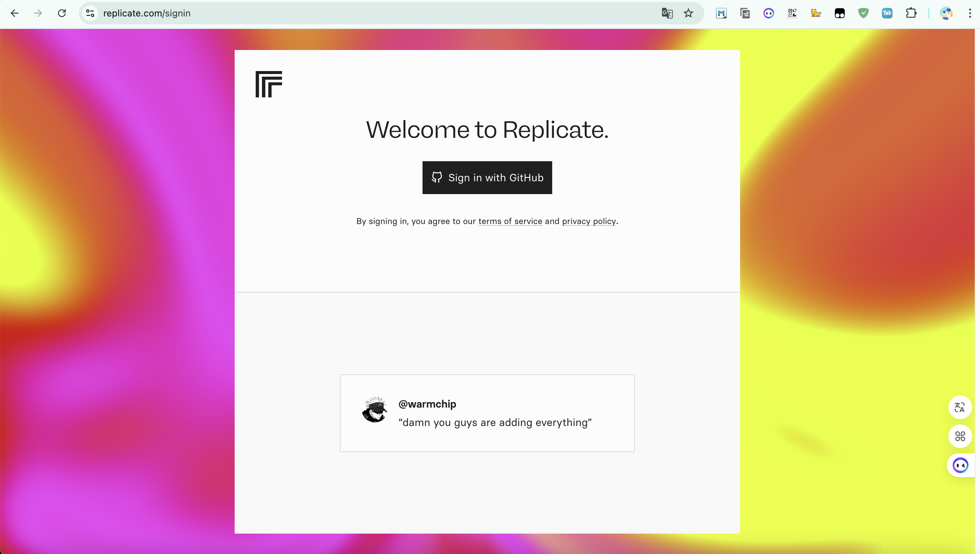Click the green shield extension icon
Image resolution: width=980 pixels, height=554 pixels.
(x=863, y=13)
